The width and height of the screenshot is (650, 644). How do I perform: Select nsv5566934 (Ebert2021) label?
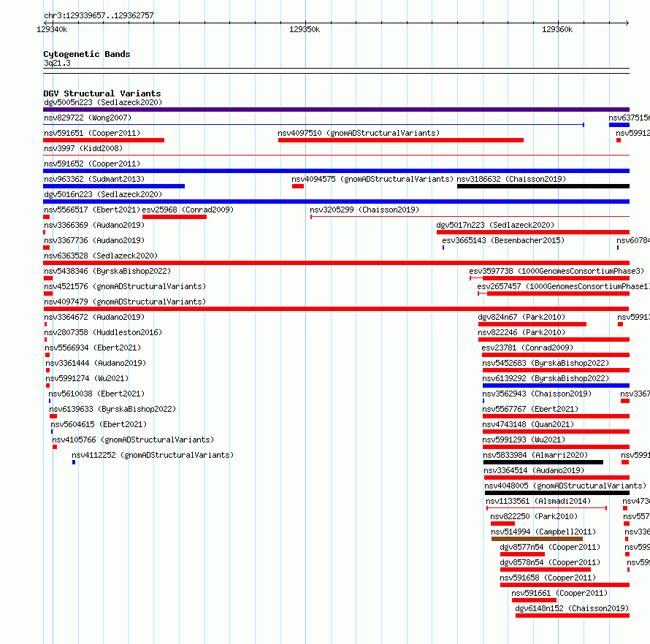tap(93, 348)
